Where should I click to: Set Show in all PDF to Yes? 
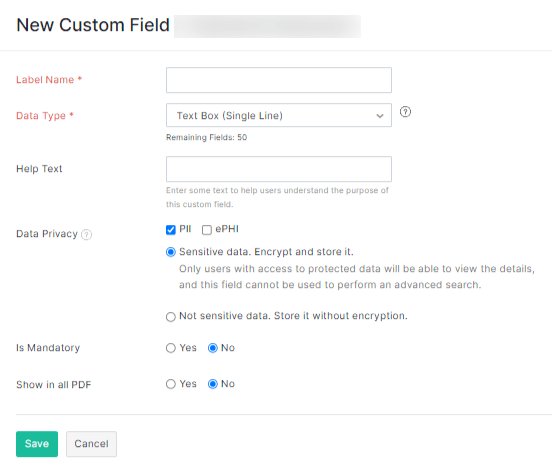171,384
